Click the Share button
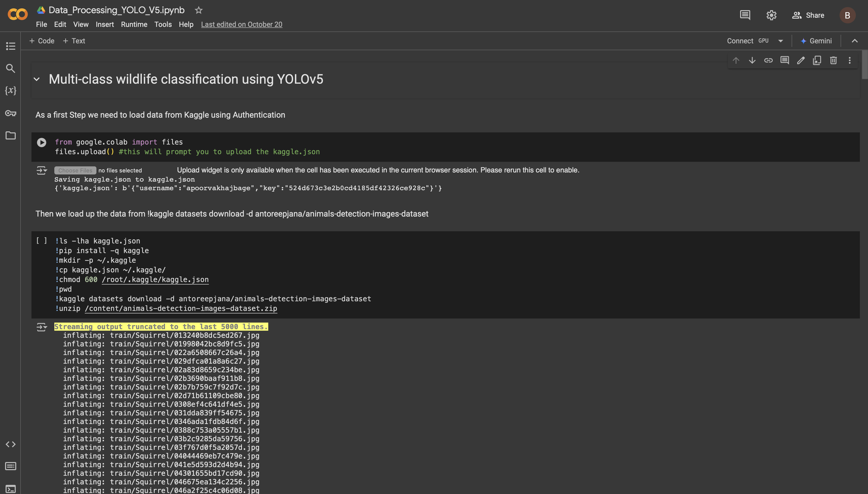The height and width of the screenshot is (494, 868). pyautogui.click(x=808, y=15)
